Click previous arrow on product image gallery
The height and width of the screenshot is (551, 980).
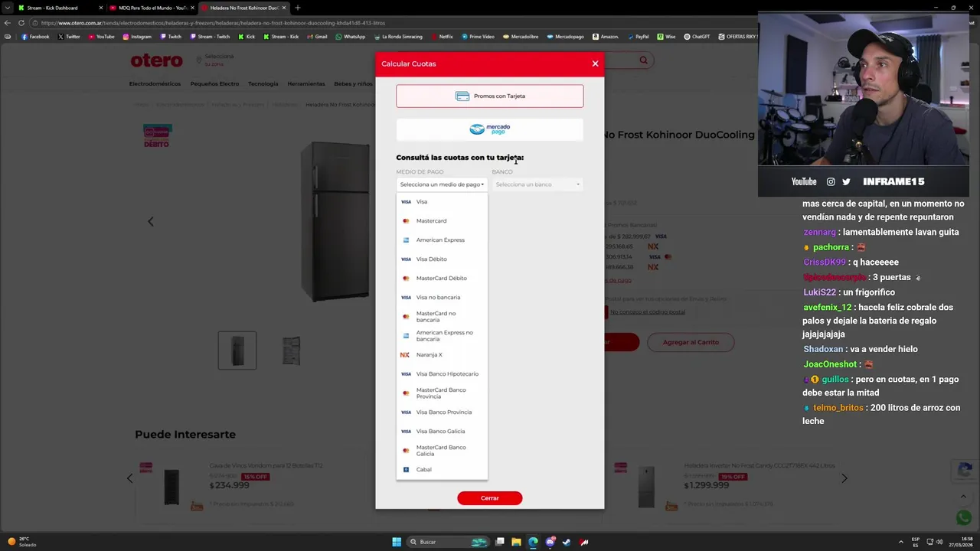click(150, 222)
